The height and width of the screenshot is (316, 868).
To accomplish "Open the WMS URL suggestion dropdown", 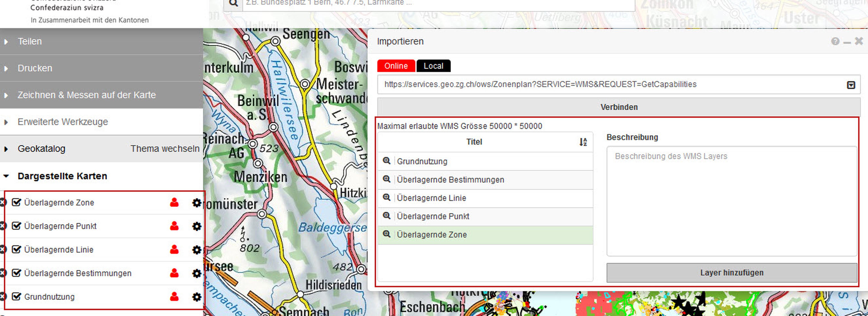I will [851, 85].
